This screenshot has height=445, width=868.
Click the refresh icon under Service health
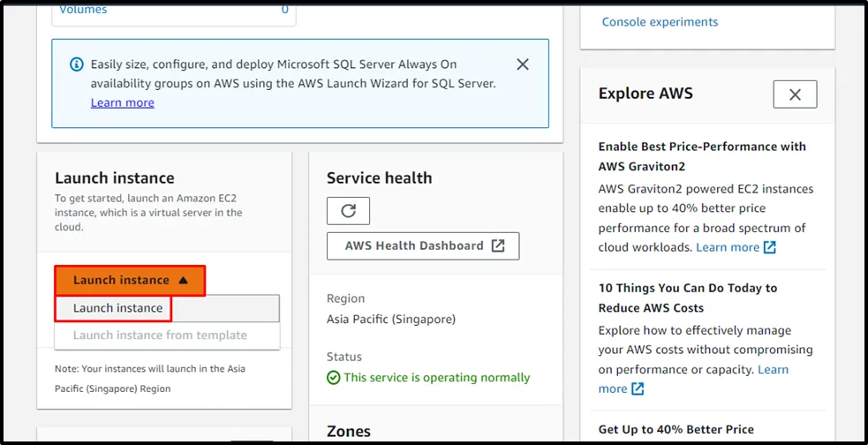click(x=348, y=211)
